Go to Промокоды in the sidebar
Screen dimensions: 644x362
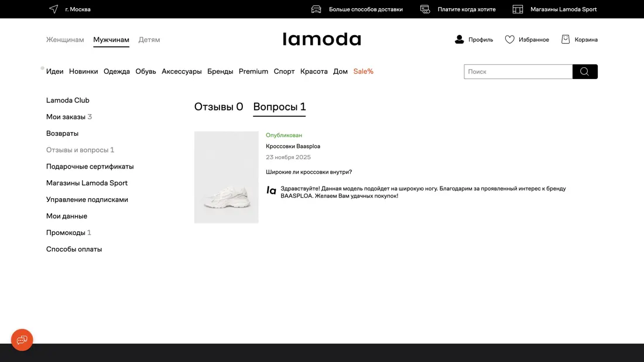[66, 233]
